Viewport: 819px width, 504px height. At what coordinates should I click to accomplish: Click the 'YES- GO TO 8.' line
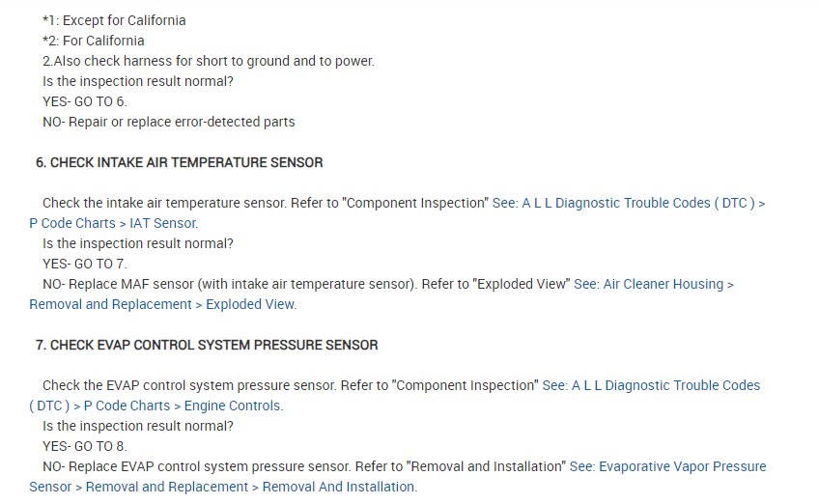(85, 446)
